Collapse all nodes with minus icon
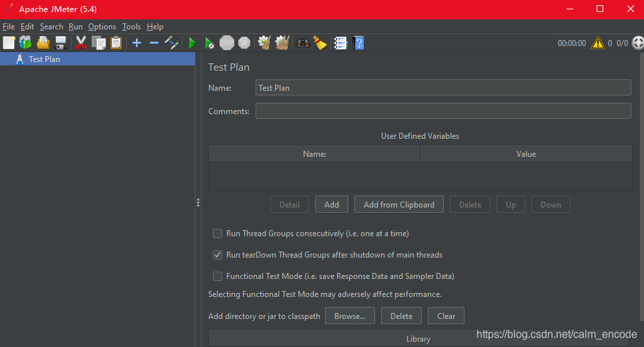644x347 pixels. pyautogui.click(x=154, y=43)
